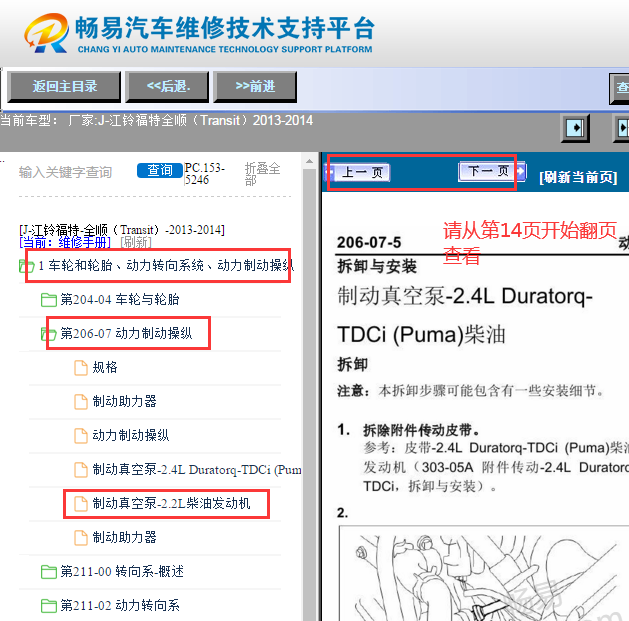Viewport: 629px width, 621px height.
Task: Expand folder icon of 第211-02 动力转向系
Action: [49, 606]
